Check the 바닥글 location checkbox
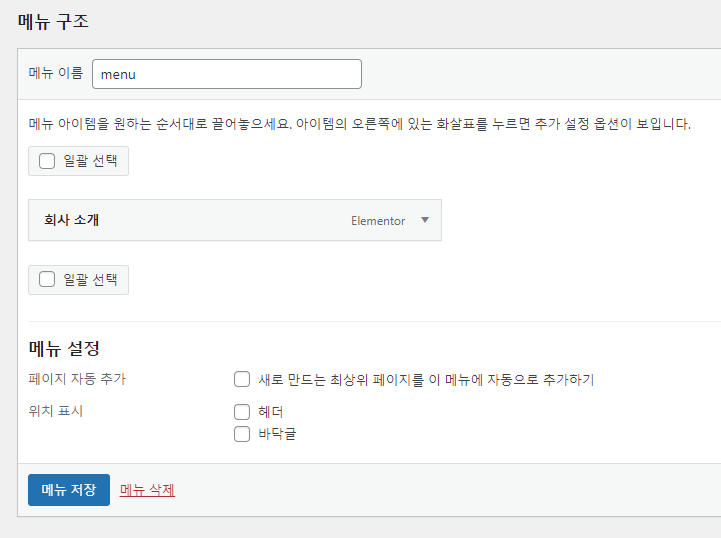Viewport: 721px width, 538px height. coord(242,434)
